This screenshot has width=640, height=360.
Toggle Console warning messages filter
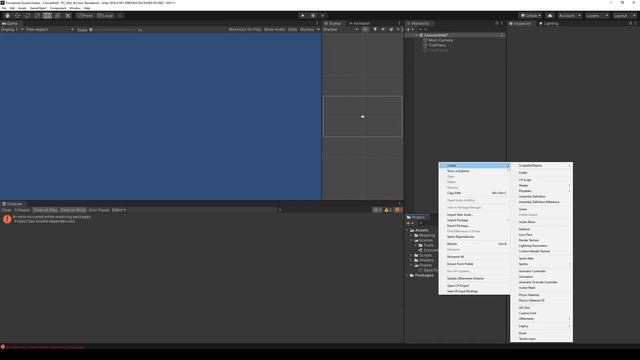pos(387,210)
